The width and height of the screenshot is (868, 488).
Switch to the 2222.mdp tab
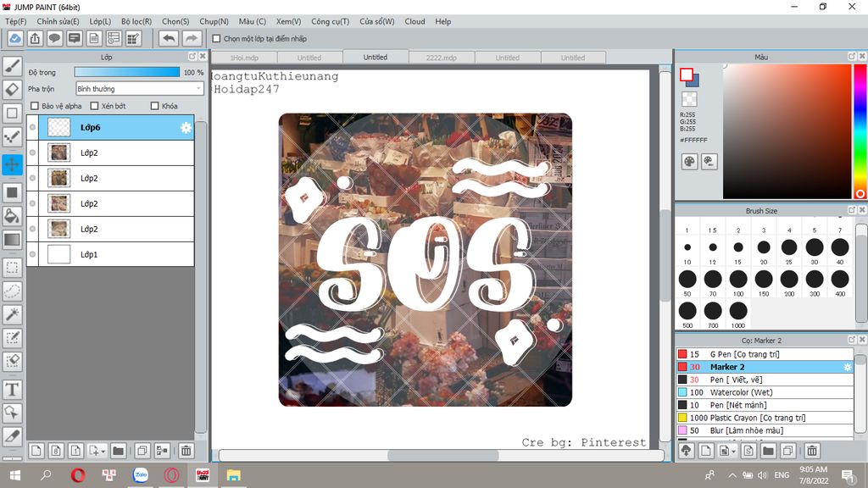(441, 58)
